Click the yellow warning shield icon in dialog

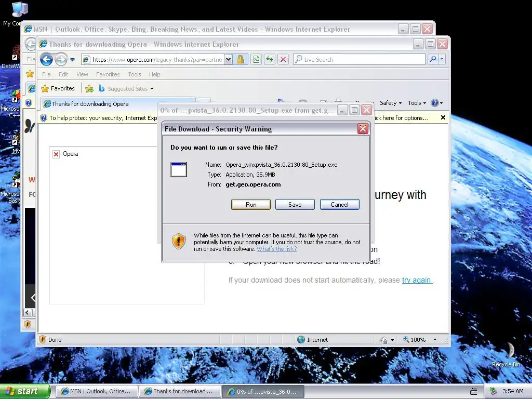point(179,241)
